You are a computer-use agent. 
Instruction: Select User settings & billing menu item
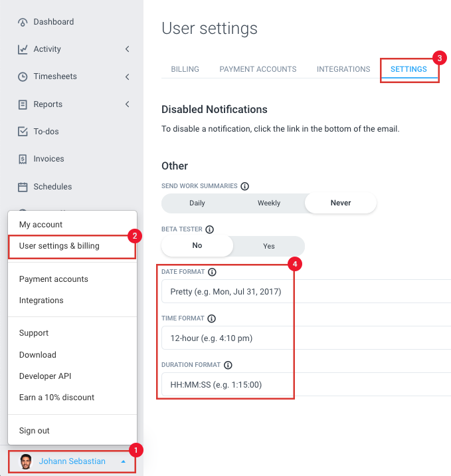(59, 246)
